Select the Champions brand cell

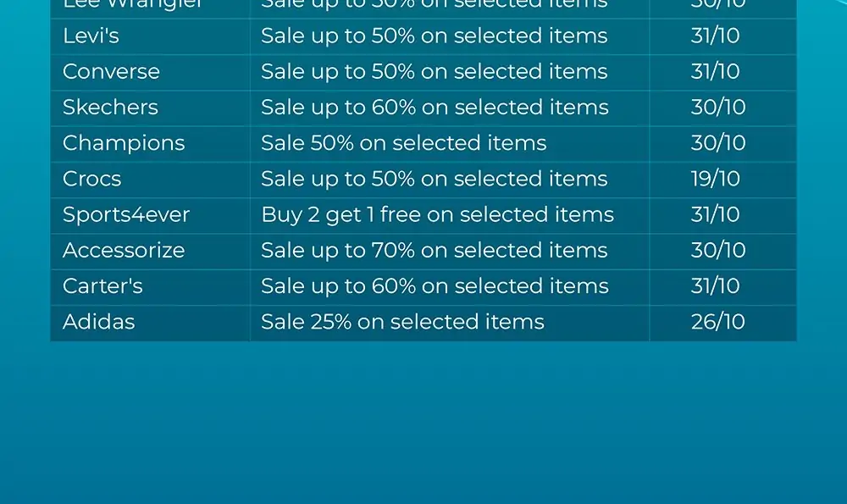(150, 144)
